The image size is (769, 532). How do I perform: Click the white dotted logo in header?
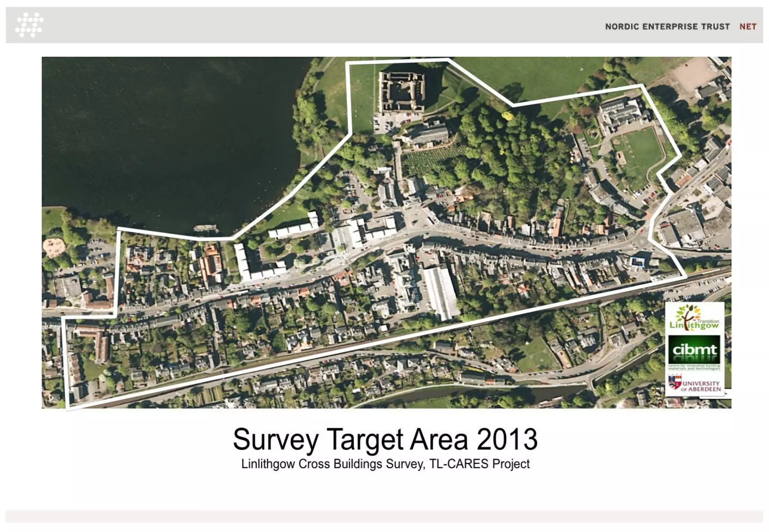(29, 25)
